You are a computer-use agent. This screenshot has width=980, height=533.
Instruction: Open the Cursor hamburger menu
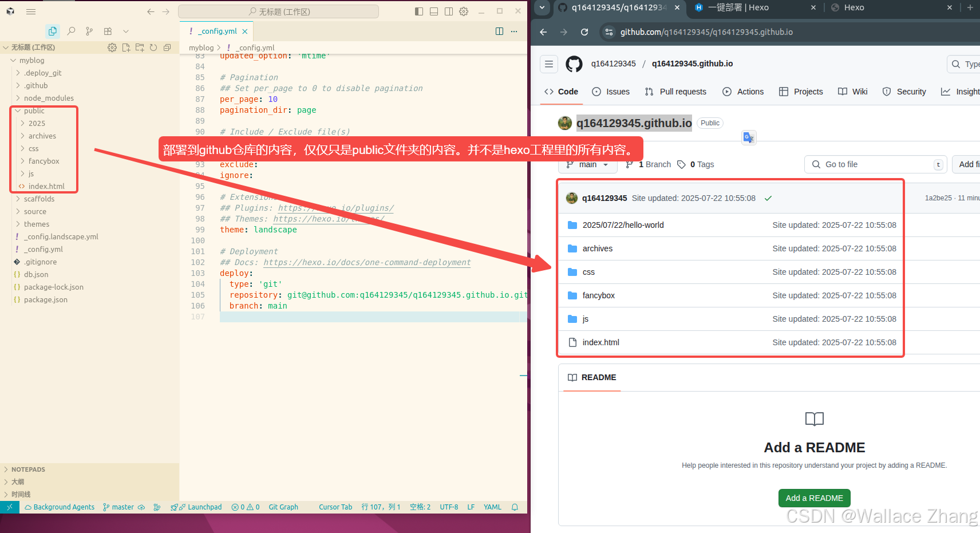(31, 11)
